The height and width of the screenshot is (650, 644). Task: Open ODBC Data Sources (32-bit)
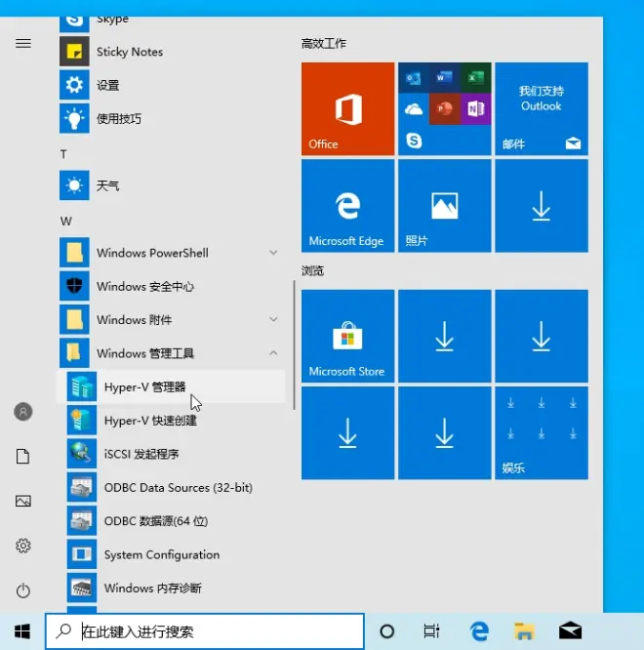pyautogui.click(x=171, y=488)
